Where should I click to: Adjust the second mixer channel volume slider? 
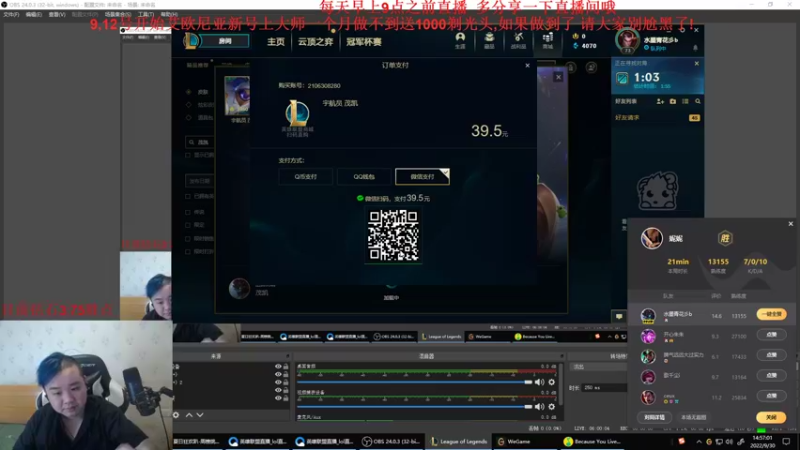[414, 407]
